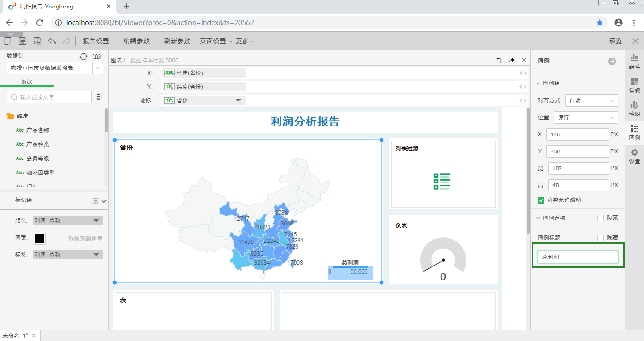
Task: Save the report using the save icon
Action: click(x=22, y=41)
